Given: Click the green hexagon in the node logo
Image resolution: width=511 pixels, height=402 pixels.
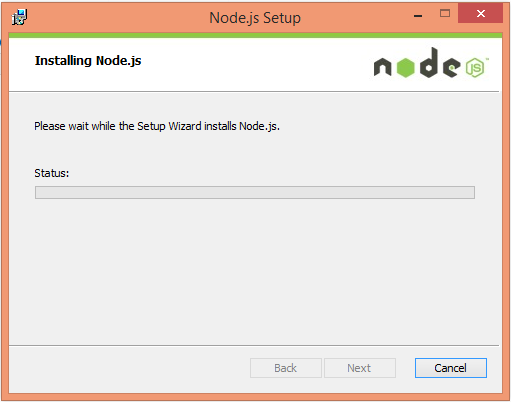Looking at the screenshot, I should (x=406, y=68).
